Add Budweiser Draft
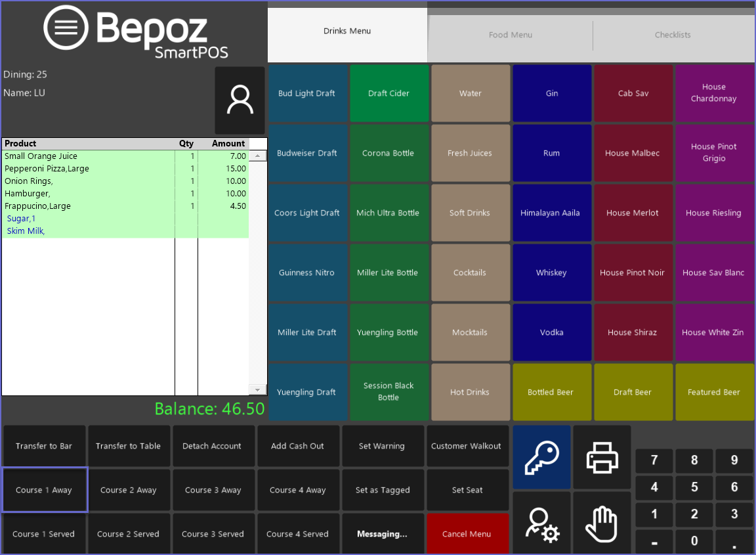 307,153
